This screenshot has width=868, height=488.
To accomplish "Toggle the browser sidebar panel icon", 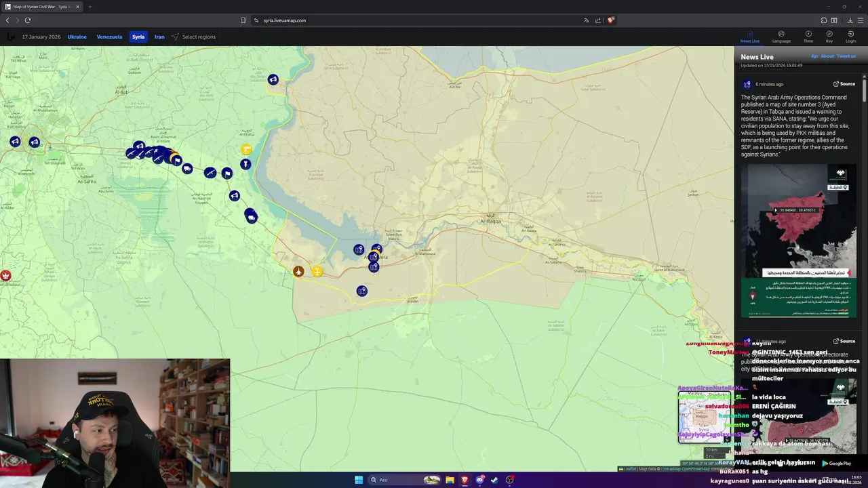I will 834,20.
